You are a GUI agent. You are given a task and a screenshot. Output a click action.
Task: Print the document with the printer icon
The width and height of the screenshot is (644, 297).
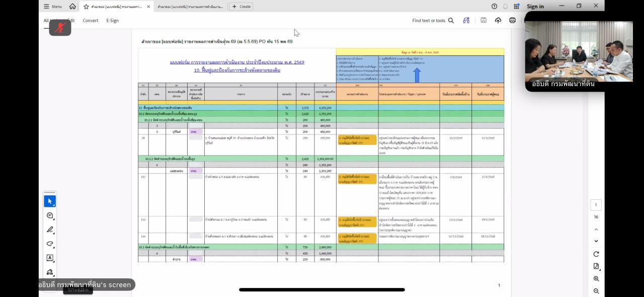pos(512,21)
